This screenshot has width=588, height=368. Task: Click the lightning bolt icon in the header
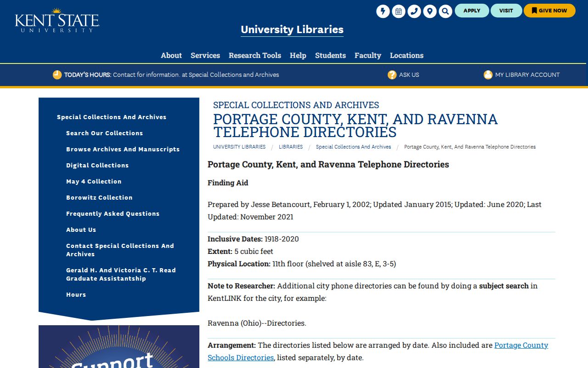pyautogui.click(x=383, y=11)
